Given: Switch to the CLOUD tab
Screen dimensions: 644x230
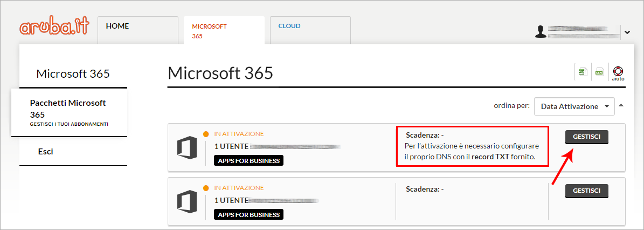Looking at the screenshot, I should (310, 30).
